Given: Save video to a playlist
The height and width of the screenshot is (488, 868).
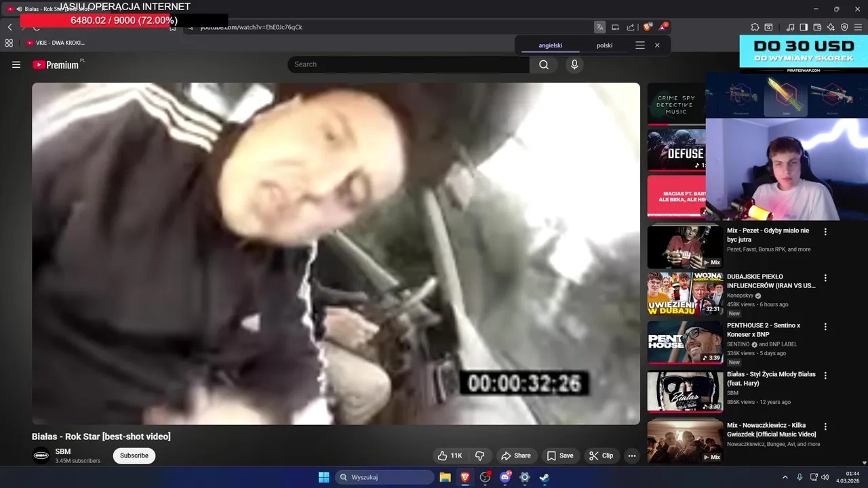Looking at the screenshot, I should point(560,455).
